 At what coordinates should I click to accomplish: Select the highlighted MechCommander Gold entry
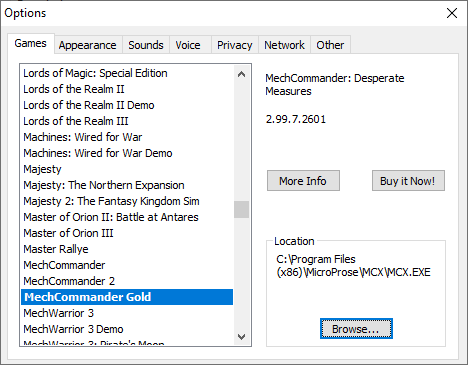pyautogui.click(x=127, y=297)
